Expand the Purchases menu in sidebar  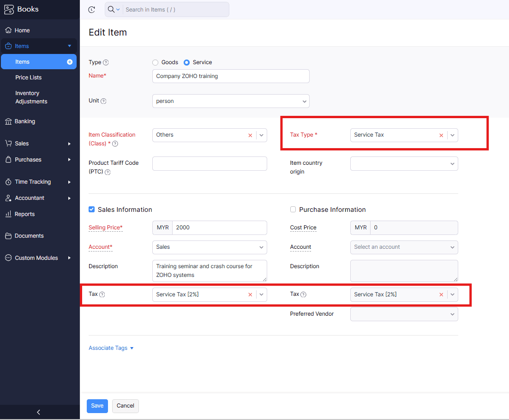(38, 160)
